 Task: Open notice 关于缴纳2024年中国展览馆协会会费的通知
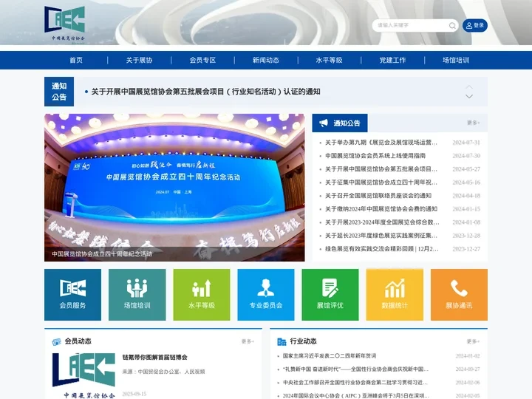381,208
